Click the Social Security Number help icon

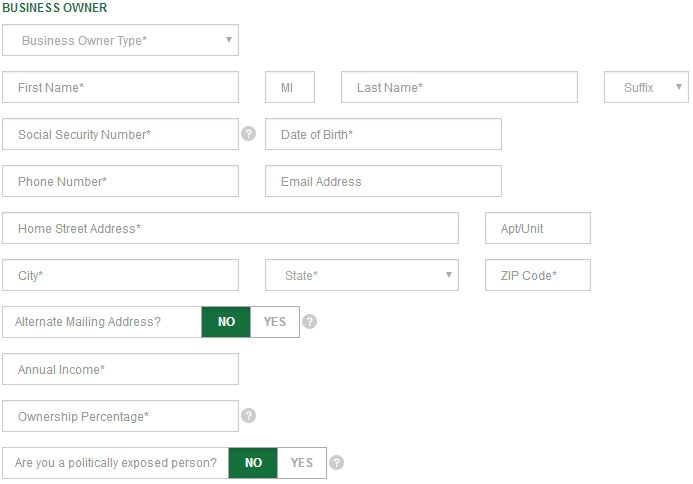tap(248, 133)
